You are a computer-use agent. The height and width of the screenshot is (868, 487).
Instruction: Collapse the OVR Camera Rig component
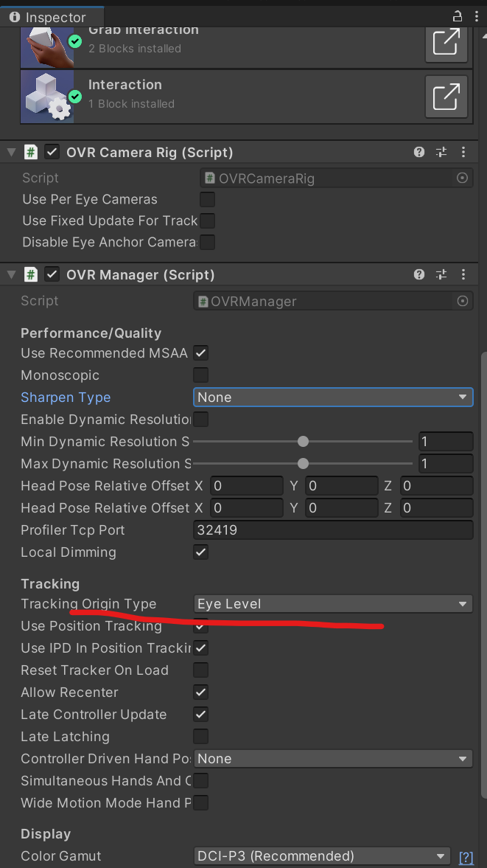11,152
